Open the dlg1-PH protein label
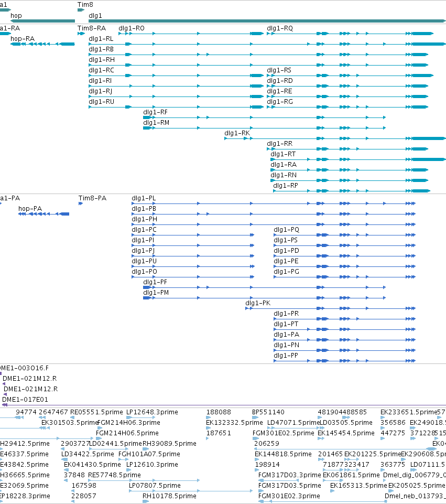446x504 pixels. [x=145, y=219]
